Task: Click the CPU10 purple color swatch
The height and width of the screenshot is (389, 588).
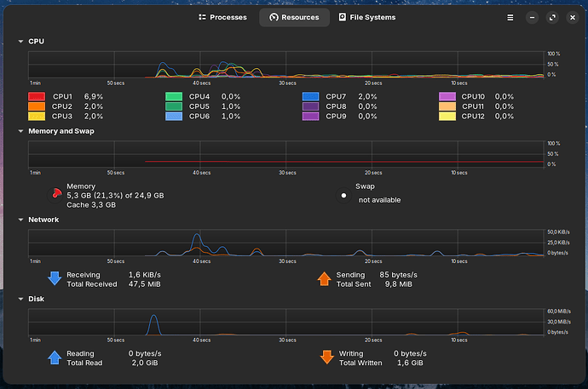Action: coord(447,97)
